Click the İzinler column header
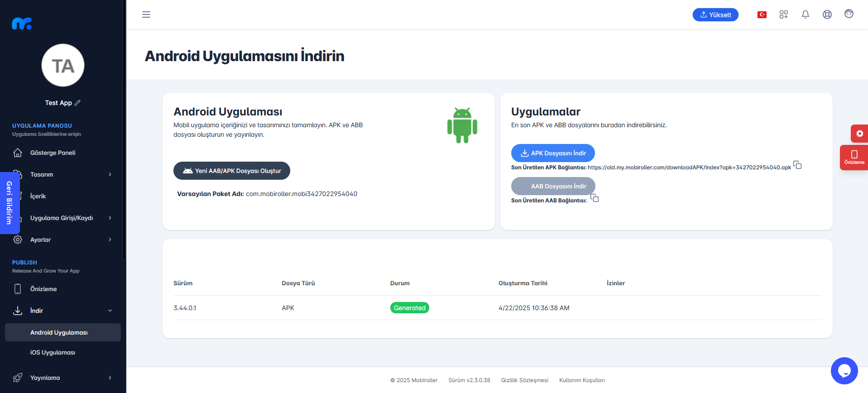 pyautogui.click(x=616, y=283)
